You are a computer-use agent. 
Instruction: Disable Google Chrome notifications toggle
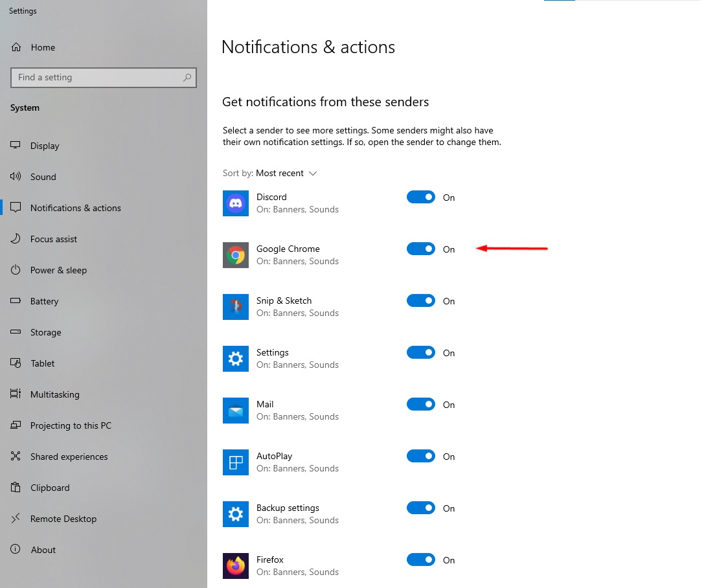tap(421, 249)
